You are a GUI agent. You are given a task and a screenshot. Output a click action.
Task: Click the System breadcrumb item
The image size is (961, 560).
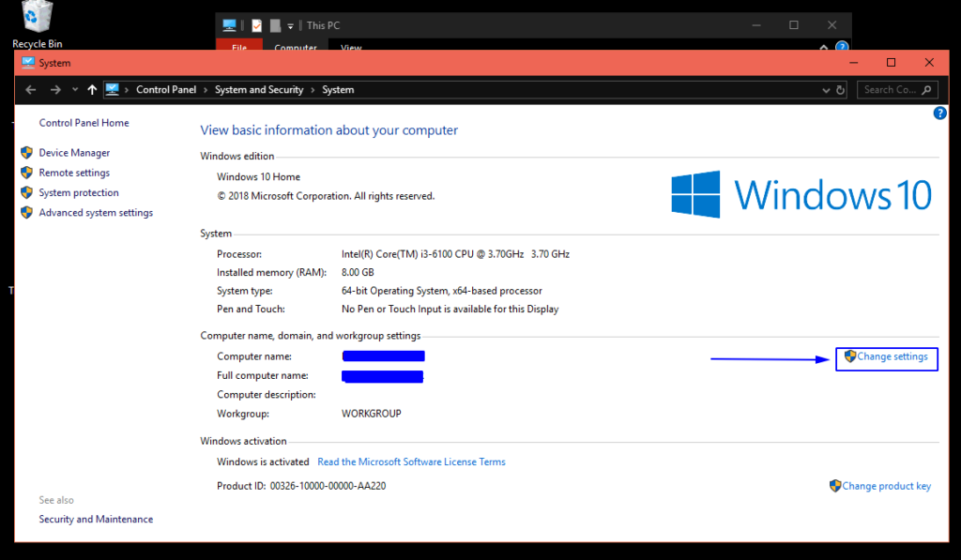[x=338, y=89]
